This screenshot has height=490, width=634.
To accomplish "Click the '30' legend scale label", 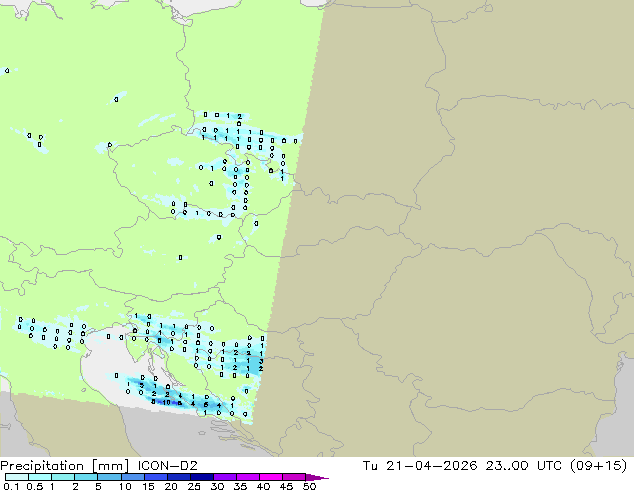I will (x=217, y=486).
